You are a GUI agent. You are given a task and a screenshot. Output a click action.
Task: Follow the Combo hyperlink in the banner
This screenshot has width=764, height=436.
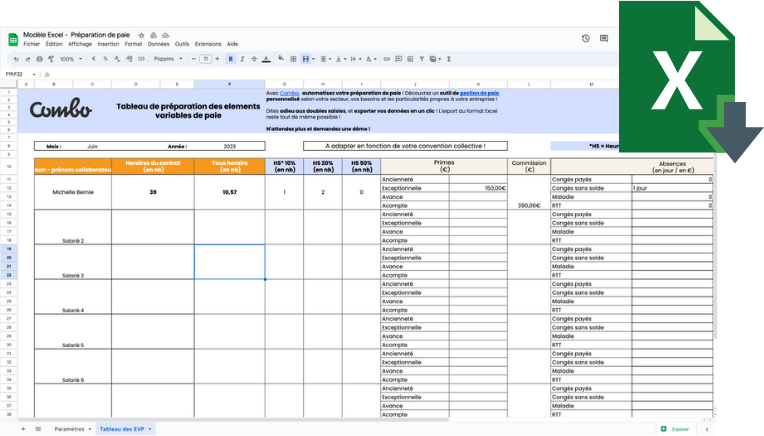(289, 93)
